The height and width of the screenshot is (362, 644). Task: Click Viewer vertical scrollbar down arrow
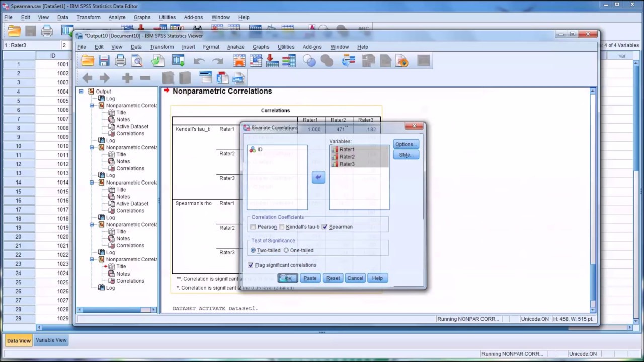tap(593, 309)
